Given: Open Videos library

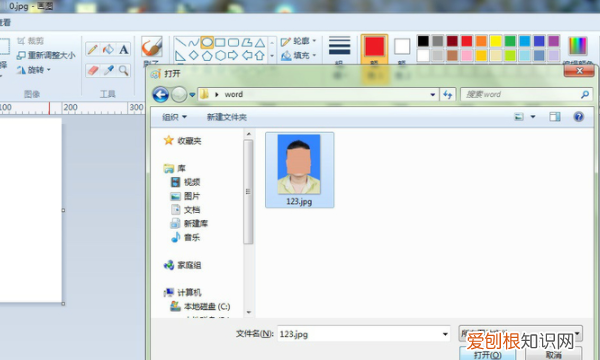Looking at the screenshot, I should click(186, 182).
